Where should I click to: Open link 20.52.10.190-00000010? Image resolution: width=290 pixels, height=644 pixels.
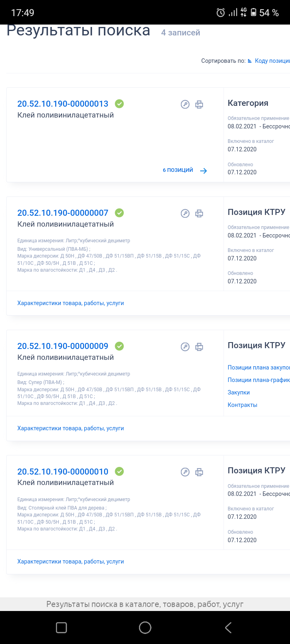point(63,471)
